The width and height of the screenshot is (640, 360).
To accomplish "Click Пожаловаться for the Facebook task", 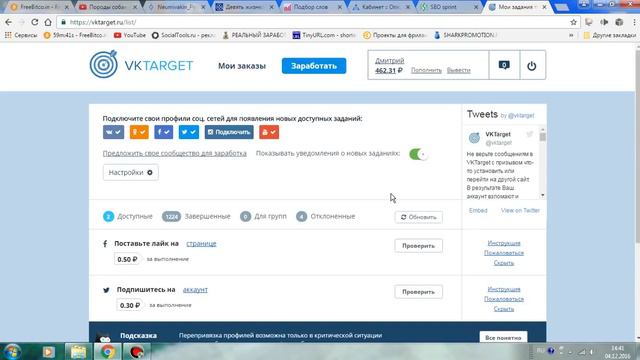I will click(504, 253).
